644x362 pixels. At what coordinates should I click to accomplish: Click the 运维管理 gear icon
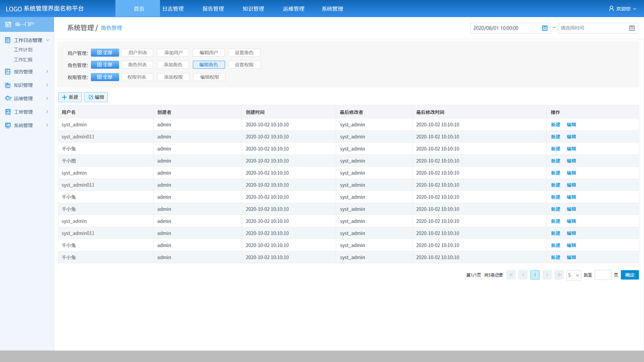click(x=8, y=99)
